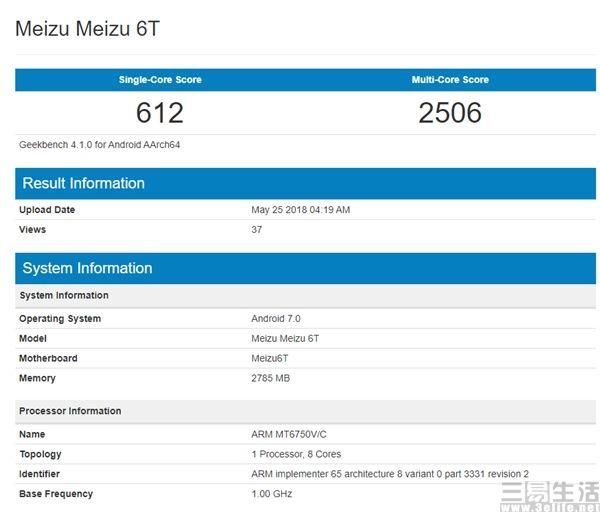Image resolution: width=600 pixels, height=512 pixels.
Task: Click the Result Information section header
Action: (84, 183)
